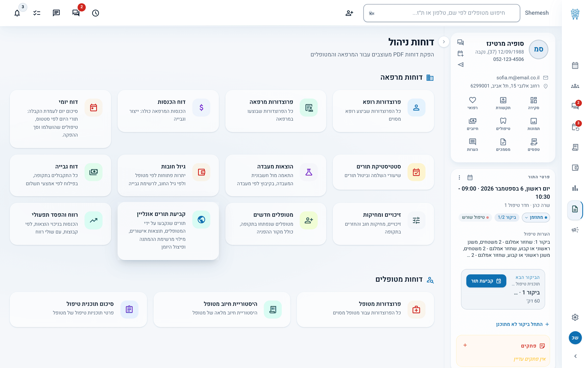Open the דוח גבייה report card
The width and height of the screenshot is (588, 368).
coord(60,175)
